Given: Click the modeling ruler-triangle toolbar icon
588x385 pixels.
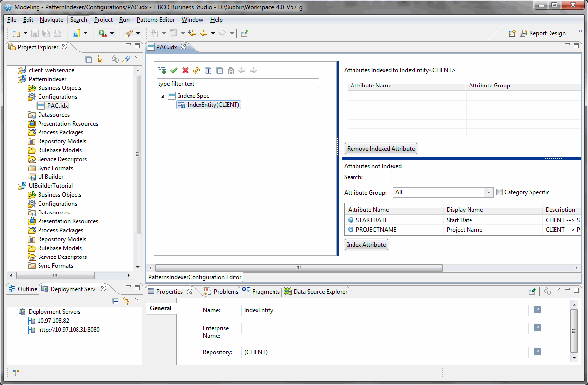Looking at the screenshot, I should 77,33.
